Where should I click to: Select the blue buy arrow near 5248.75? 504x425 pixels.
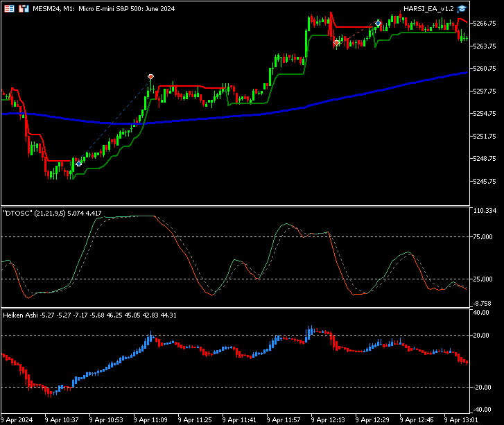(x=78, y=164)
